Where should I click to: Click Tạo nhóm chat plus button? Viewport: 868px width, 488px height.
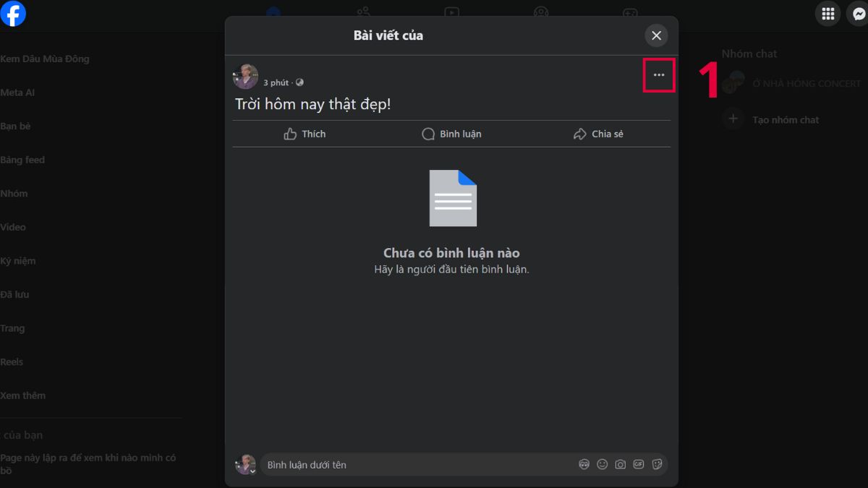coord(733,119)
